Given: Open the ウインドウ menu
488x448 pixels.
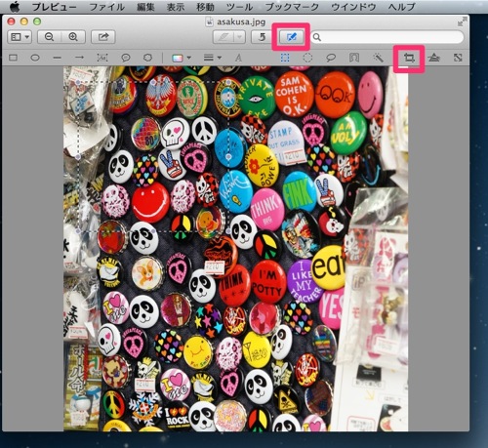Looking at the screenshot, I should (353, 7).
